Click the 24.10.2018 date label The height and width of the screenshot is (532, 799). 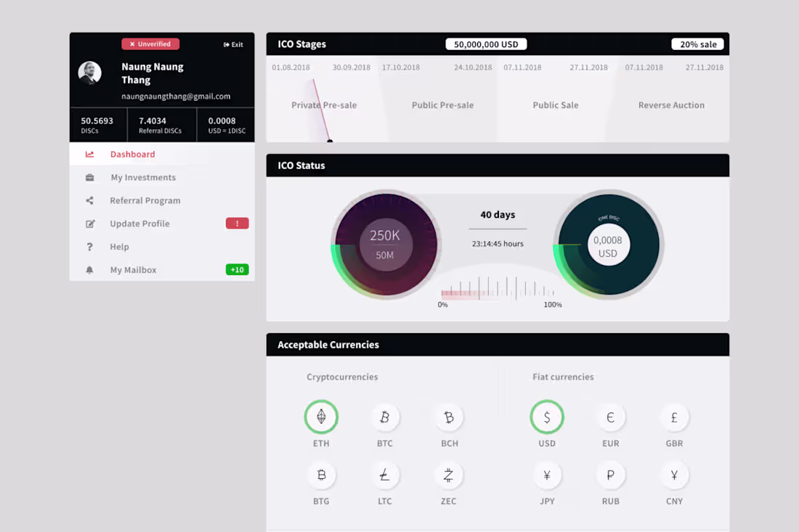point(473,67)
